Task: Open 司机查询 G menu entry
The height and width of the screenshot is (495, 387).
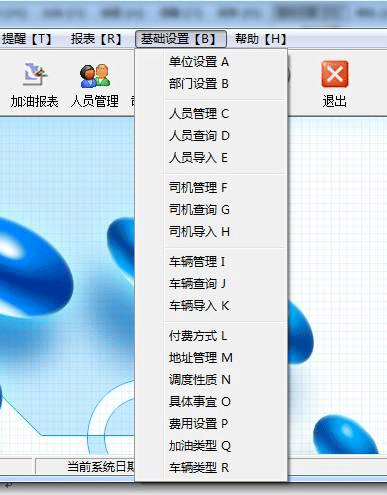Action: (x=211, y=210)
